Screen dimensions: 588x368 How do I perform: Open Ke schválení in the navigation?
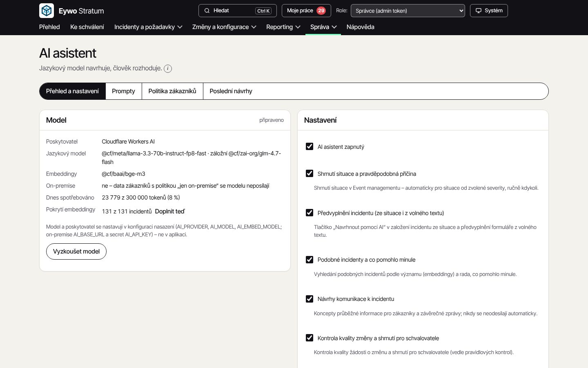(x=87, y=27)
